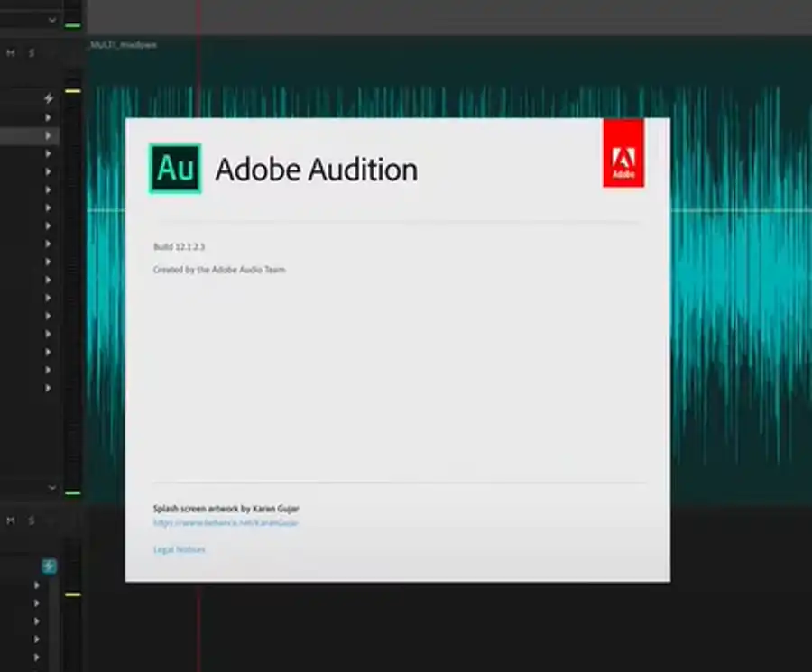Open the Legal Notices link
Screen dimensions: 812x672
click(x=180, y=549)
